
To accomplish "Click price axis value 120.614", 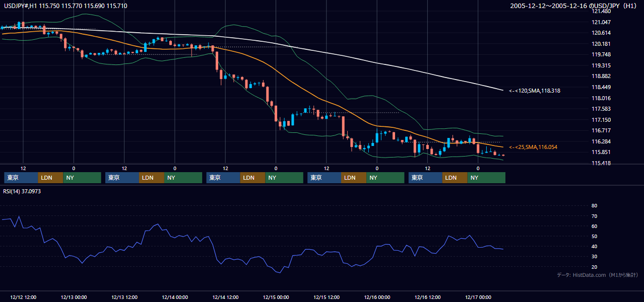I will coord(601,33).
